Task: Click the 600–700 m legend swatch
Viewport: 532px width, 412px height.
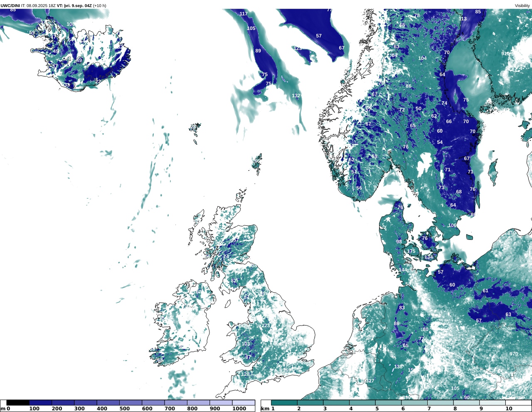Action: pos(153,402)
